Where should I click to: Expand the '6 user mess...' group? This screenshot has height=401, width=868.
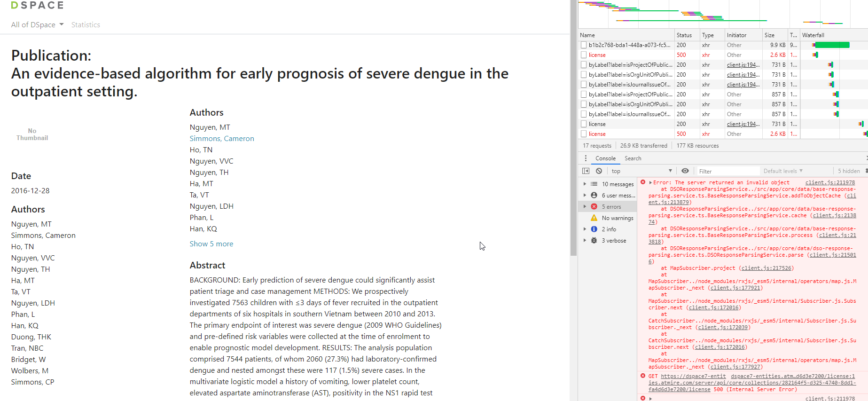[x=585, y=196]
